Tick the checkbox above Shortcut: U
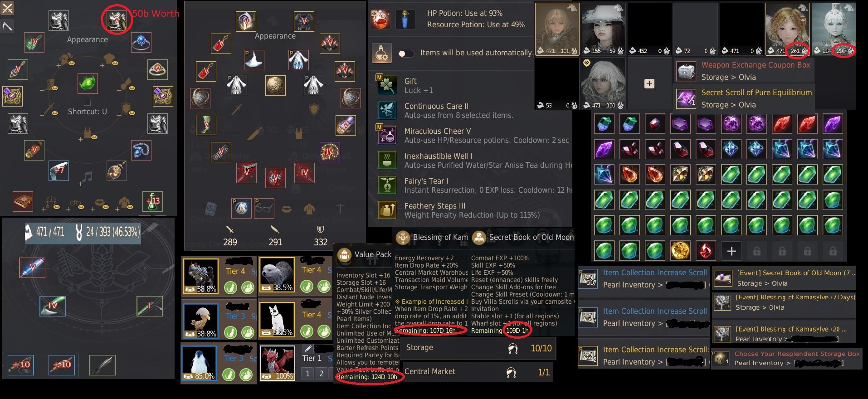Image resolution: width=868 pixels, height=399 pixels. click(x=88, y=102)
